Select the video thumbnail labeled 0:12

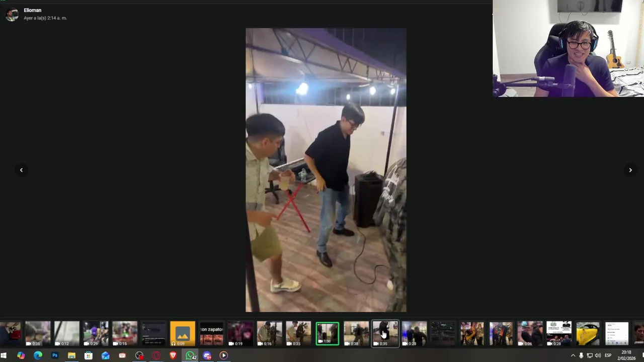pos(67,334)
